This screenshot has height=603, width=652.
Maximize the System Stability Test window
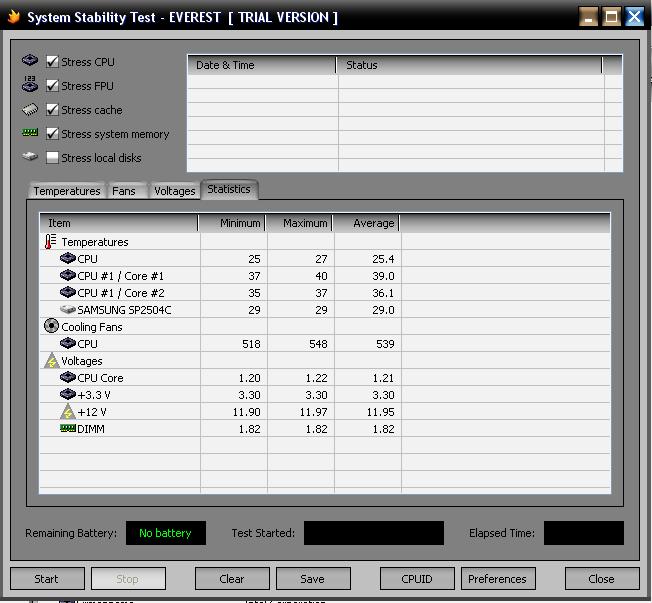[611, 17]
